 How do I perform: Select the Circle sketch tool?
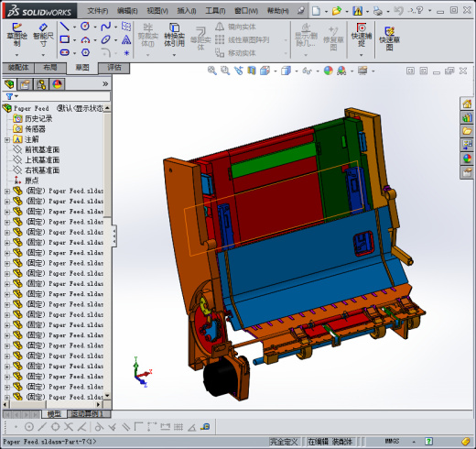click(85, 27)
